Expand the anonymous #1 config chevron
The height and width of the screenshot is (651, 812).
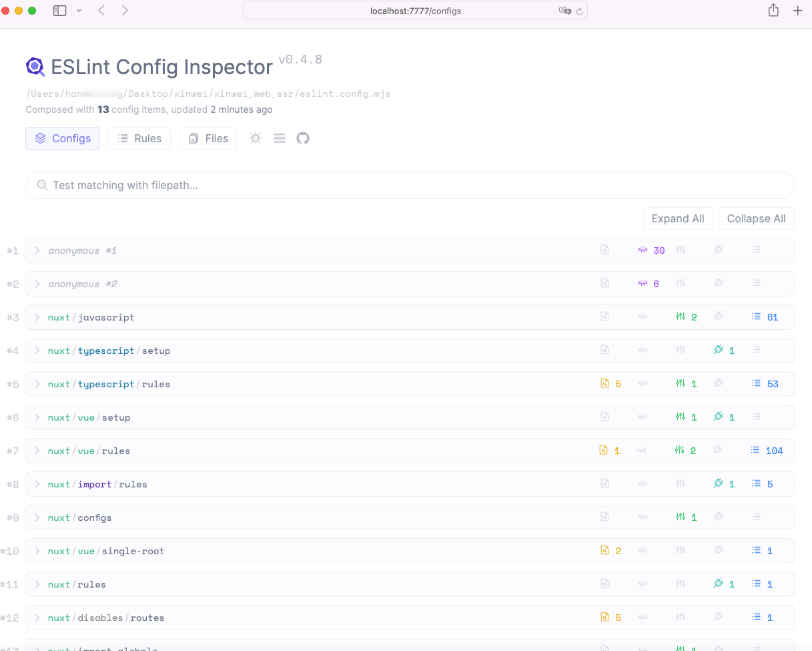(37, 250)
